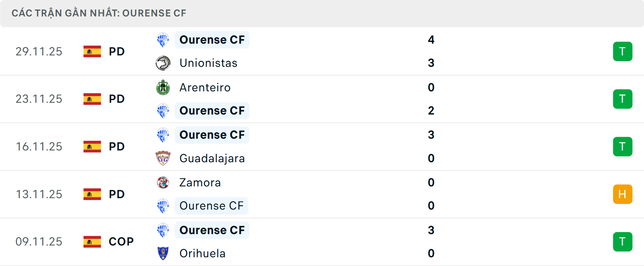Click the win badge for the Unionistas match
This screenshot has width=644, height=266.
623,51
